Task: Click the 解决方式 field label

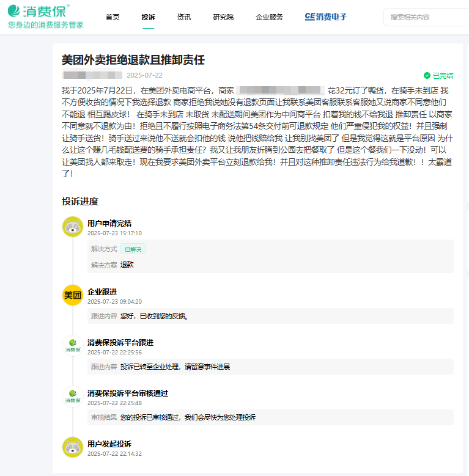Action: point(104,249)
